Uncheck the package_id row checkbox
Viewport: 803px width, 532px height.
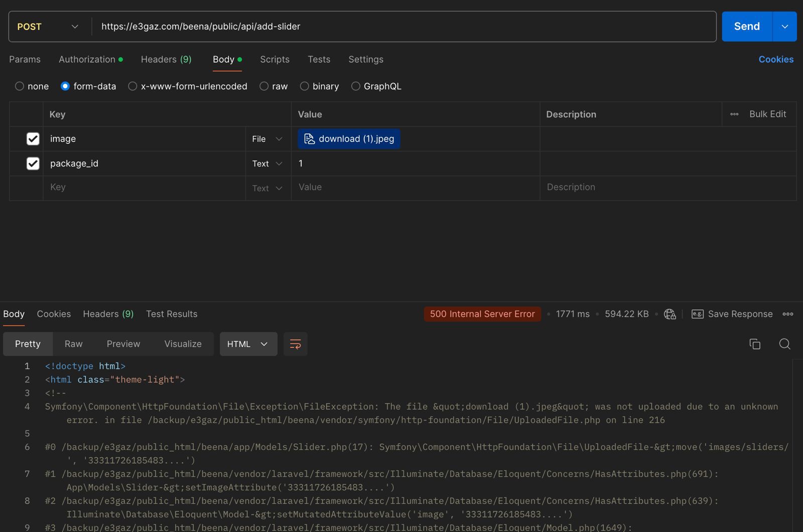pos(33,163)
